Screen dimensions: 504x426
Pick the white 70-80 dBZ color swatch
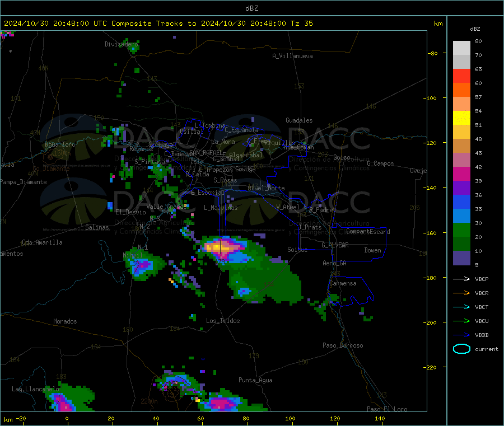pos(461,48)
